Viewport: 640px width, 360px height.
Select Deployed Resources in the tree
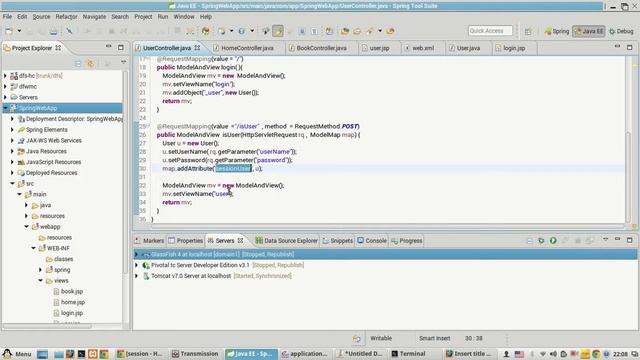point(51,173)
